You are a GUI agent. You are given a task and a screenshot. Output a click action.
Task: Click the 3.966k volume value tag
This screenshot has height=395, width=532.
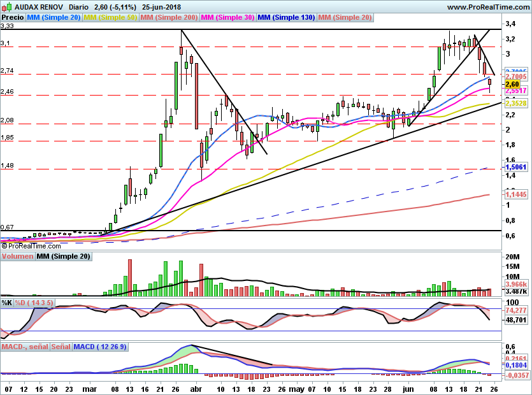(x=516, y=284)
